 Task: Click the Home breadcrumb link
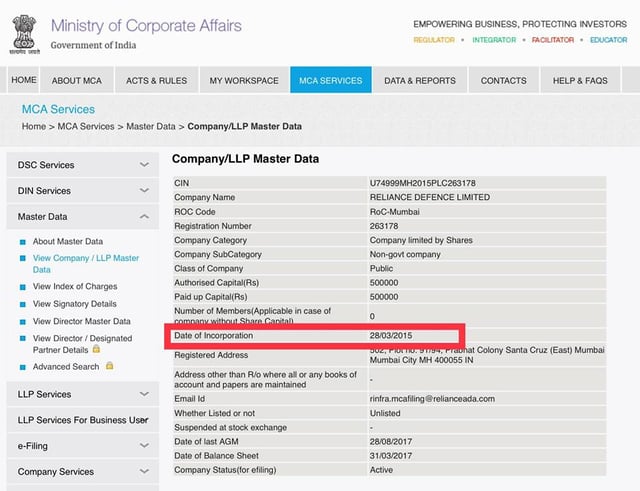[x=34, y=127]
